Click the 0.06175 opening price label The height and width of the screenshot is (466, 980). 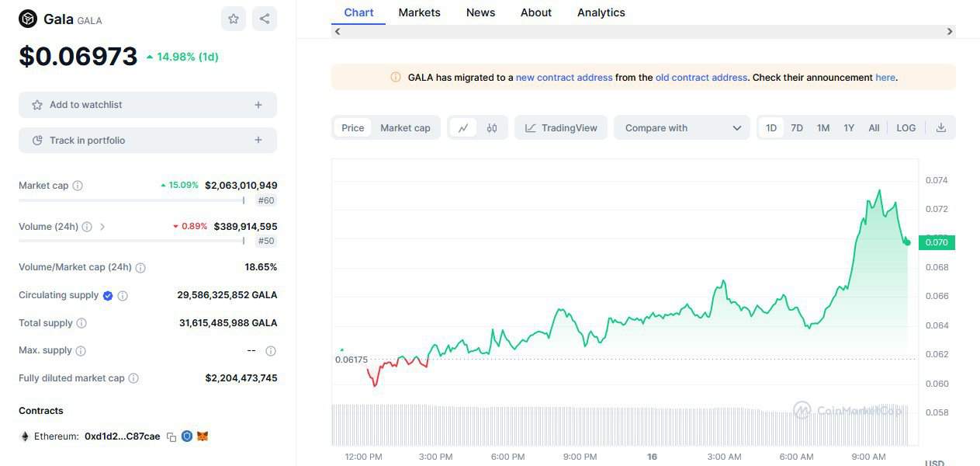tap(351, 360)
